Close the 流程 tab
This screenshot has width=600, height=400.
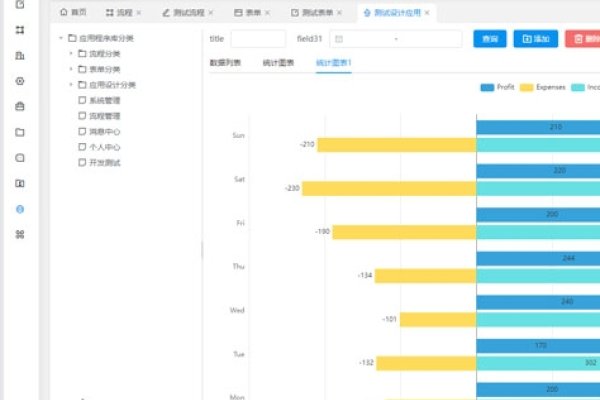tap(139, 13)
